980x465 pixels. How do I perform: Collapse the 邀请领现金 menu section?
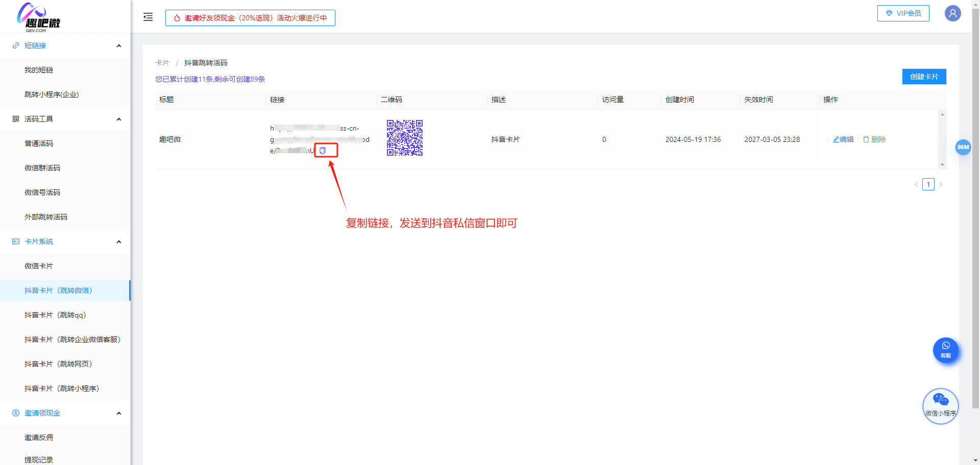pyautogui.click(x=119, y=413)
